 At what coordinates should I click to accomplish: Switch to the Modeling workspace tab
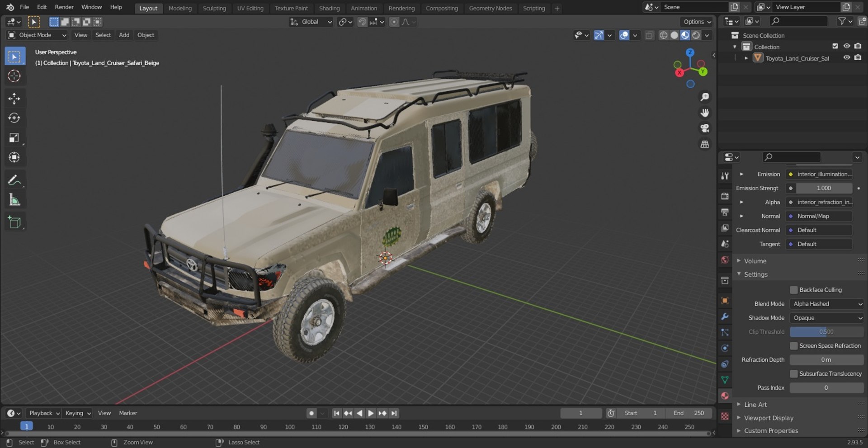pyautogui.click(x=180, y=8)
